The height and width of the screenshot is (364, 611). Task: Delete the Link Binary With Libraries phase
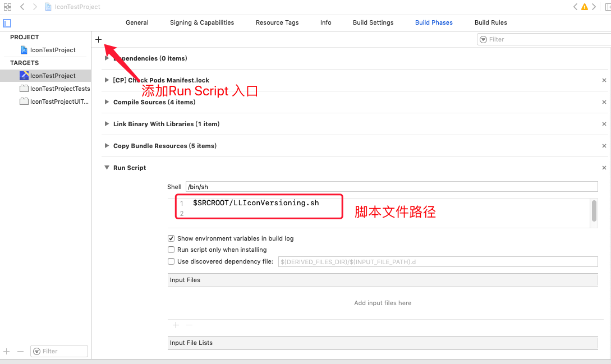[x=604, y=124]
